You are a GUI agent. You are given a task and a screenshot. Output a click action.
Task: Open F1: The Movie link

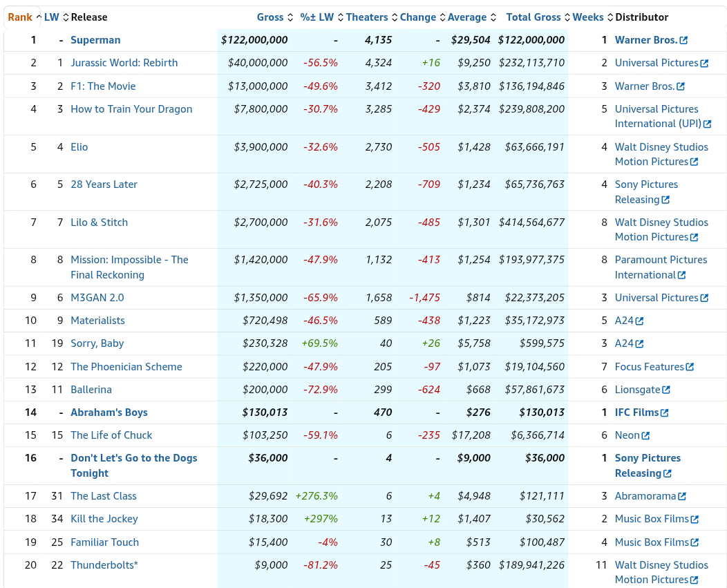tap(103, 86)
